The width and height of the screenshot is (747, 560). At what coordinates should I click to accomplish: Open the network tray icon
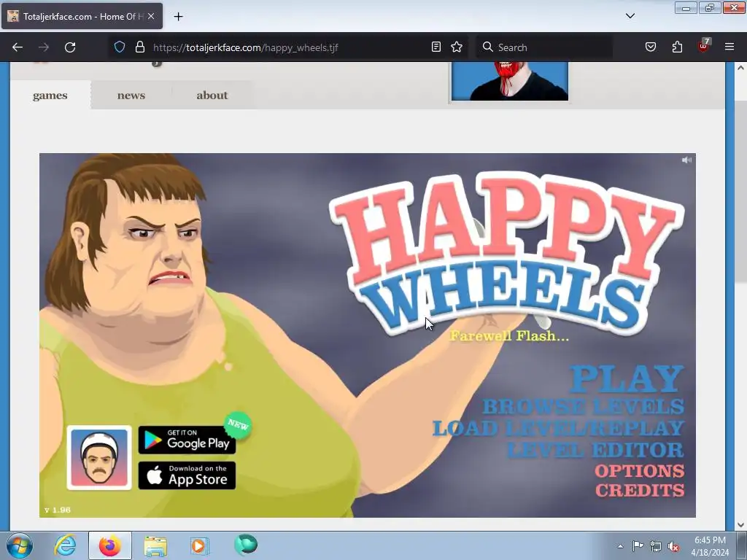tap(656, 547)
